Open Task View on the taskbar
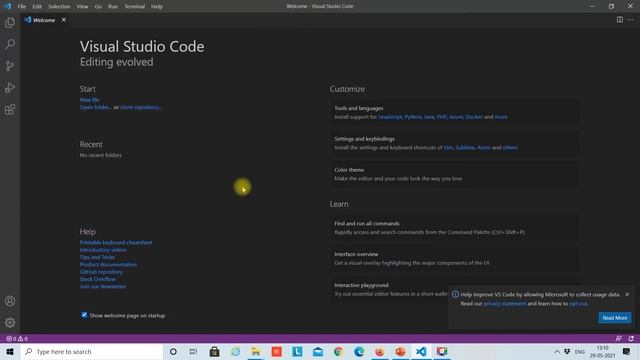Image resolution: width=640 pixels, height=360 pixels. click(193, 351)
